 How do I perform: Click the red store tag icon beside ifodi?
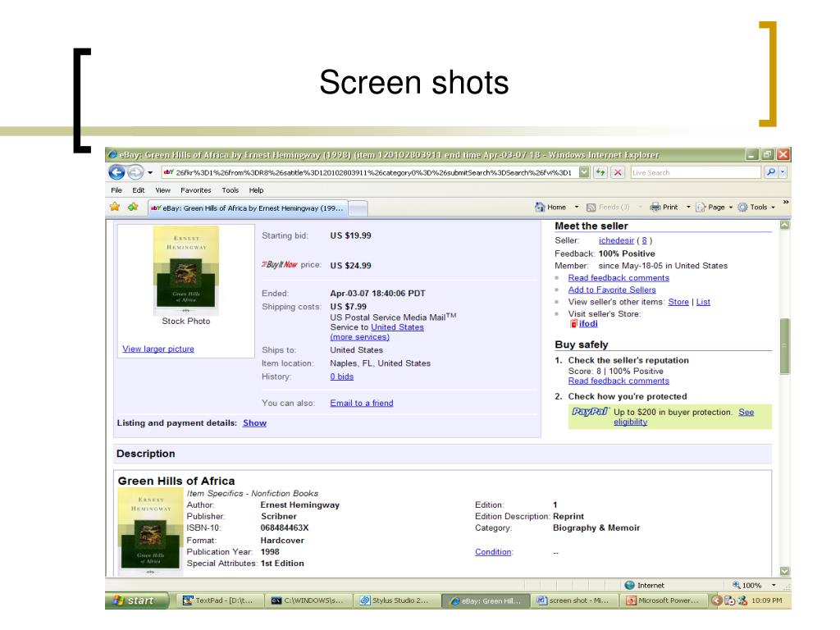tap(573, 323)
